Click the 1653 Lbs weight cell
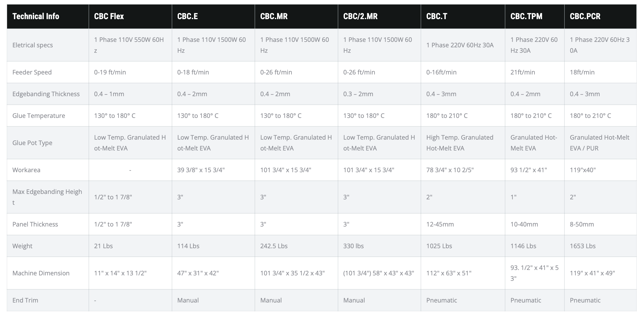Viewport: 644px width, 317px height. (x=583, y=246)
